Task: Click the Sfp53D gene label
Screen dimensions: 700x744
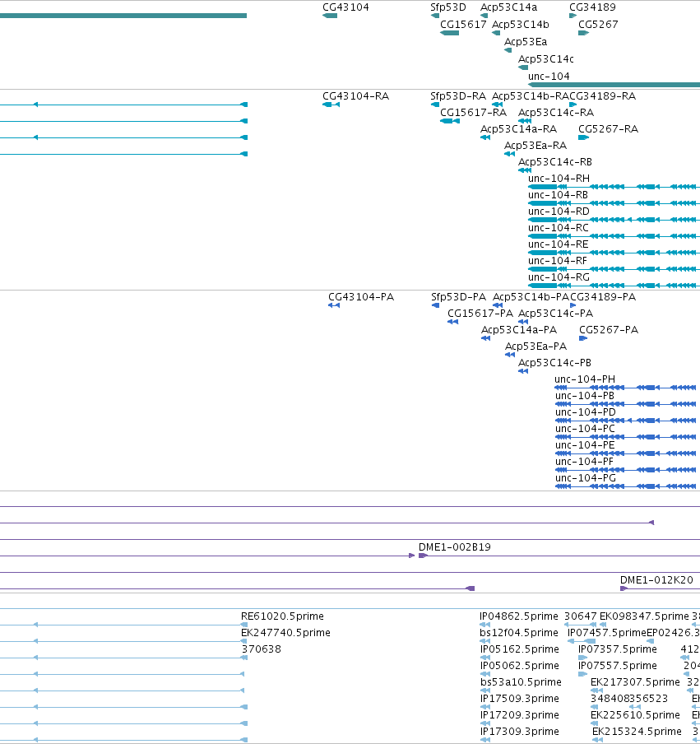Action: click(448, 7)
